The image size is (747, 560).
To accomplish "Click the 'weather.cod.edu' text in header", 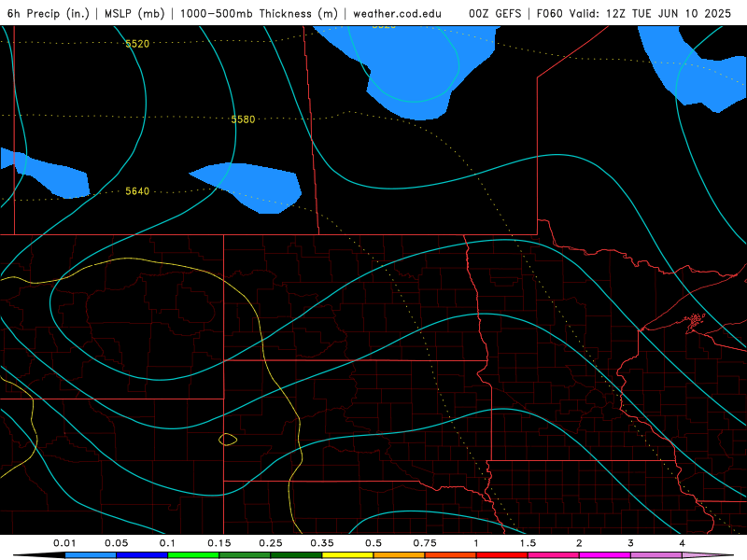I will (398, 13).
